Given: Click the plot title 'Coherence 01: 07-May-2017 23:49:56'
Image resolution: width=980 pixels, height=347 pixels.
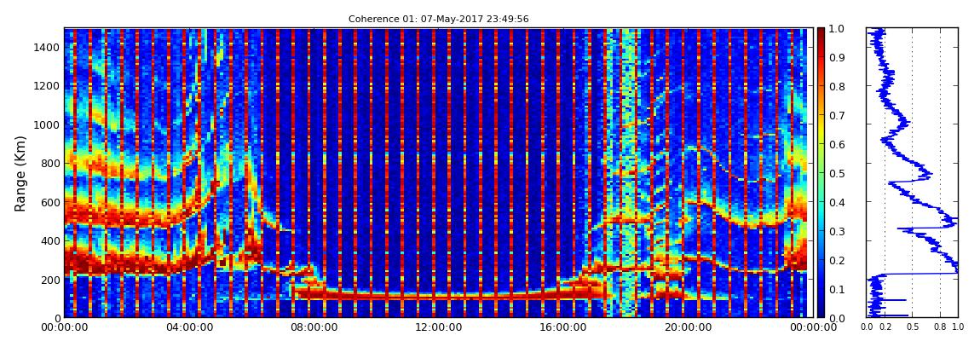Looking at the screenshot, I should 438,19.
